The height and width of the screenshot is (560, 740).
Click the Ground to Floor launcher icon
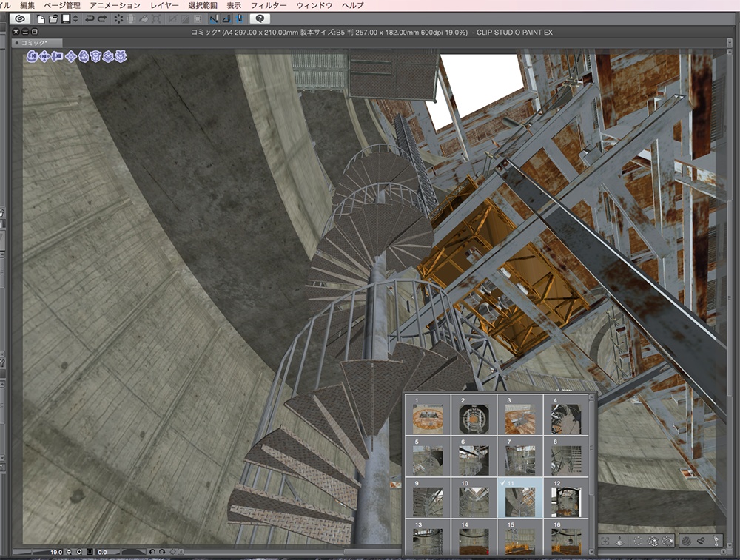(619, 541)
